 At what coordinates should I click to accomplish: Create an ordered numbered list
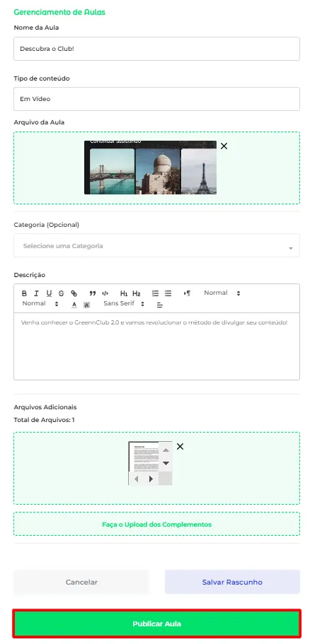tap(156, 293)
